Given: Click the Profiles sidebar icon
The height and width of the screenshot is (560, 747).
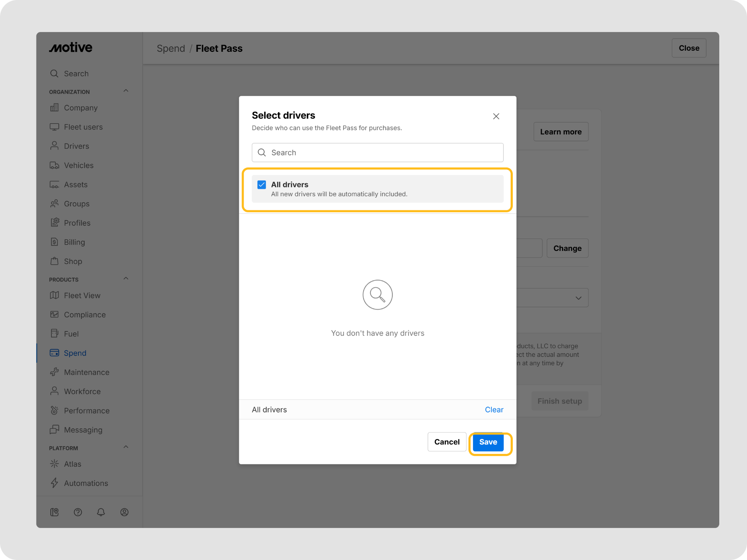Looking at the screenshot, I should (x=54, y=223).
